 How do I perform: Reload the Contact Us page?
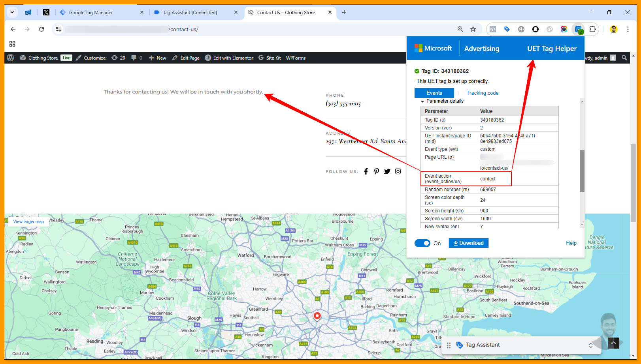(x=41, y=29)
